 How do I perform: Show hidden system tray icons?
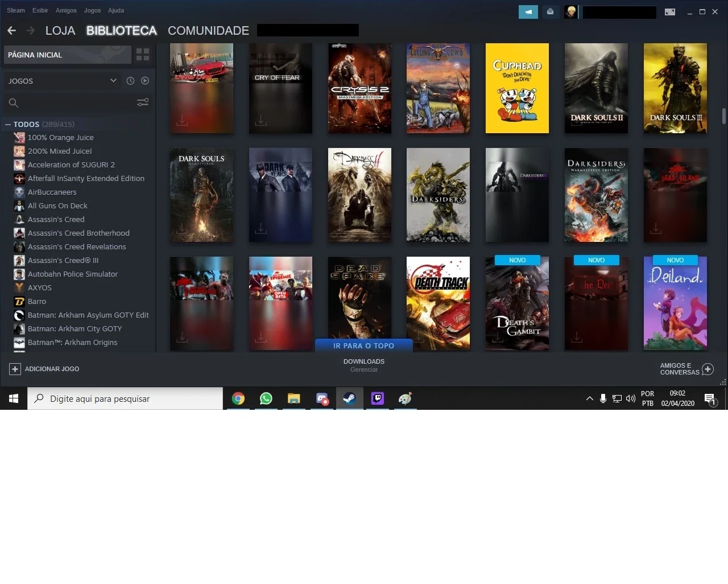[589, 398]
